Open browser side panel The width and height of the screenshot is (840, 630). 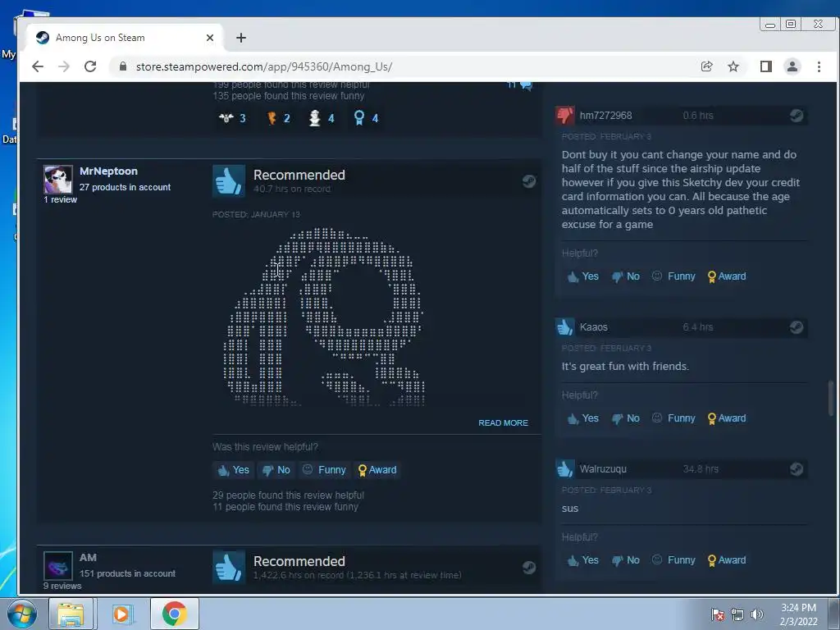tap(766, 66)
